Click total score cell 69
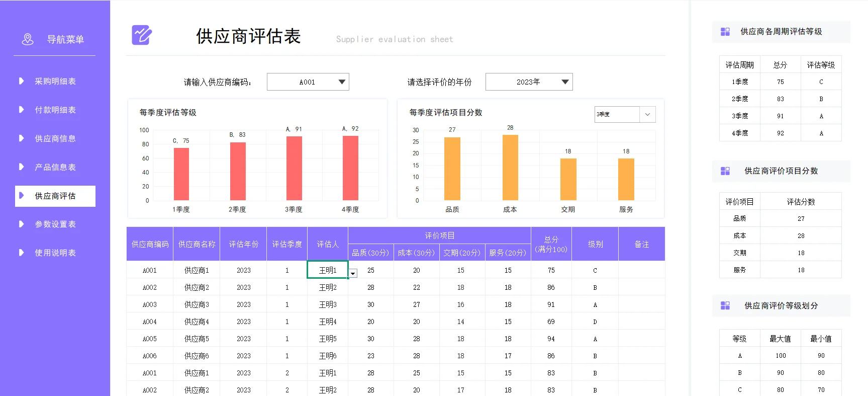The height and width of the screenshot is (396, 868). (551, 322)
